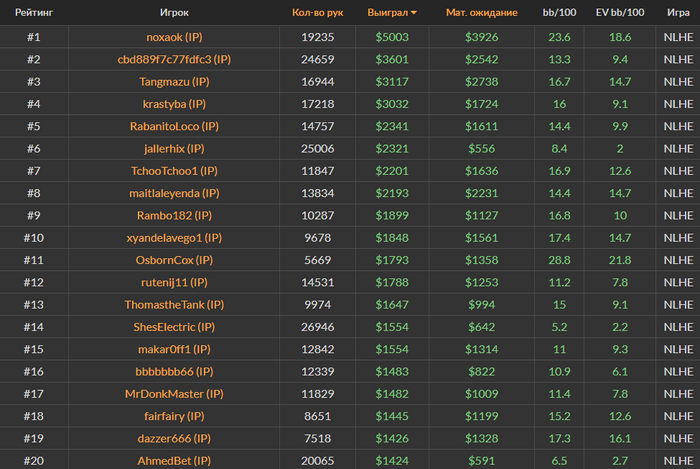Open OsbornCox (IP) player page
Viewport: 700px width, 469px height.
[174, 260]
